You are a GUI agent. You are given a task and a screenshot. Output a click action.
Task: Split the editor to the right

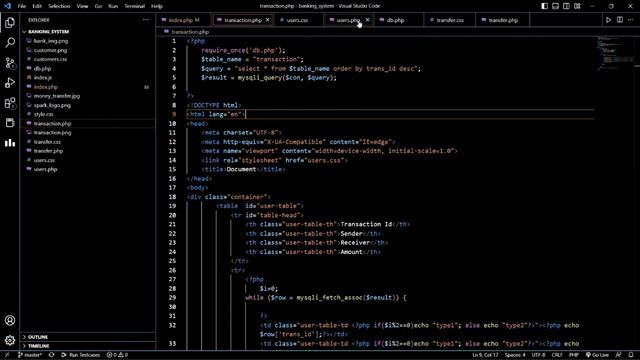(620, 20)
